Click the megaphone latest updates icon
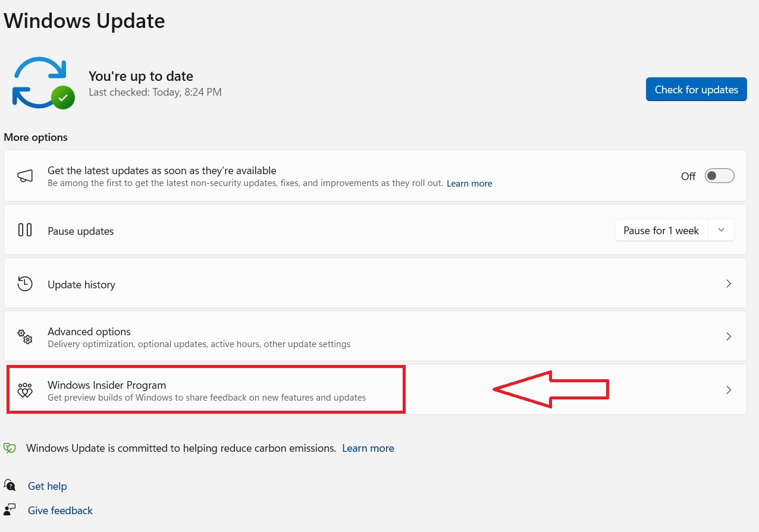 (x=25, y=177)
